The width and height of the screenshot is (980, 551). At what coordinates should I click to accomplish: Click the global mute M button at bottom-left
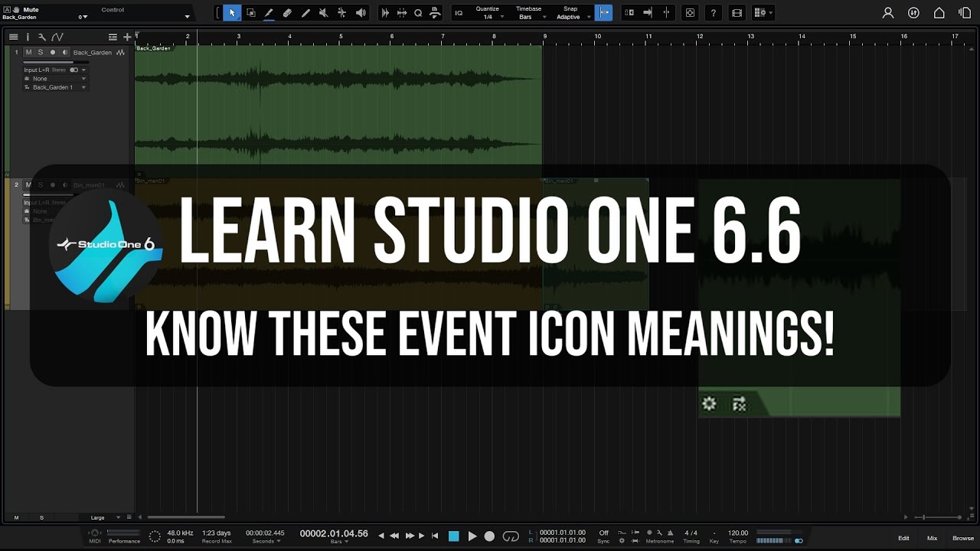(x=16, y=517)
